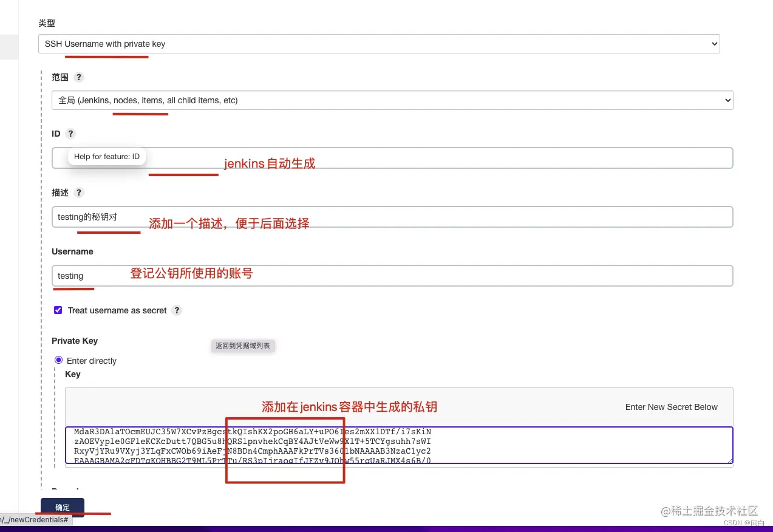Click the 确定 confirm button
The width and height of the screenshot is (773, 532).
coord(63,508)
